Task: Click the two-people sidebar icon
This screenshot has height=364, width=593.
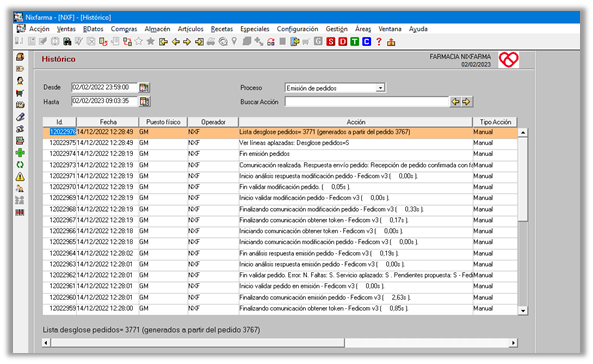Action: (20, 188)
